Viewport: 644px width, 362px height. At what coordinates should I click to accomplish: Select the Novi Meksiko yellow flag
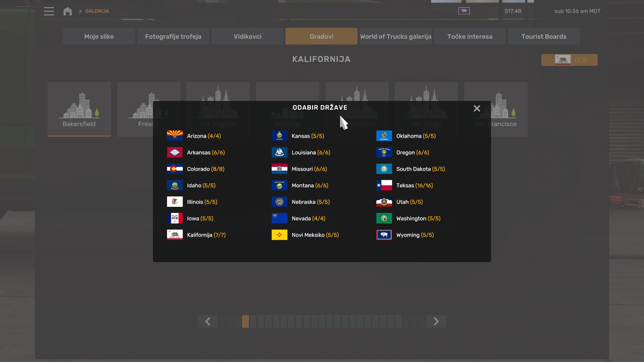pyautogui.click(x=279, y=235)
